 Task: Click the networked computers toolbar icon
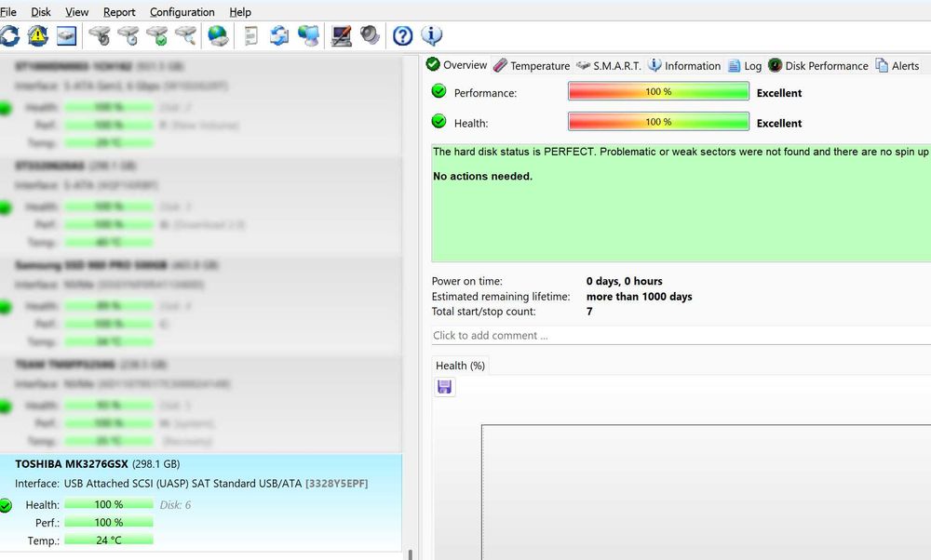(x=309, y=35)
